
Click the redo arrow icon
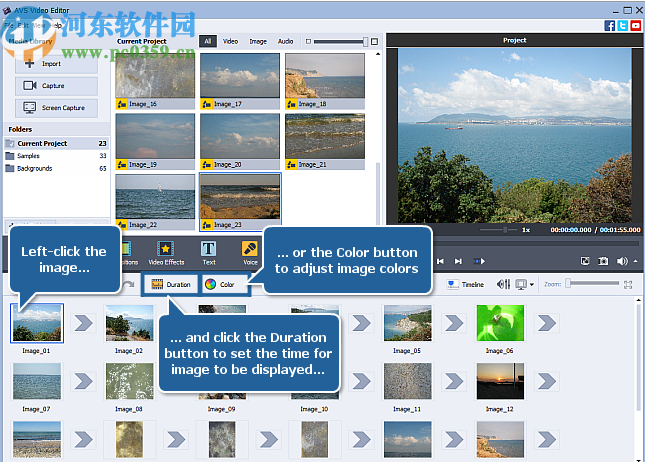[x=129, y=284]
